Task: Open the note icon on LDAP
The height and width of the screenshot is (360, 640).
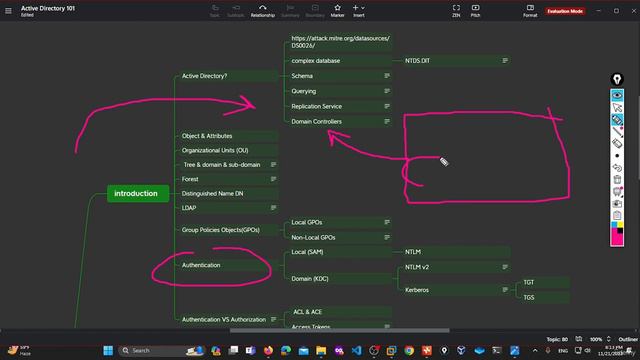Action: (x=273, y=208)
